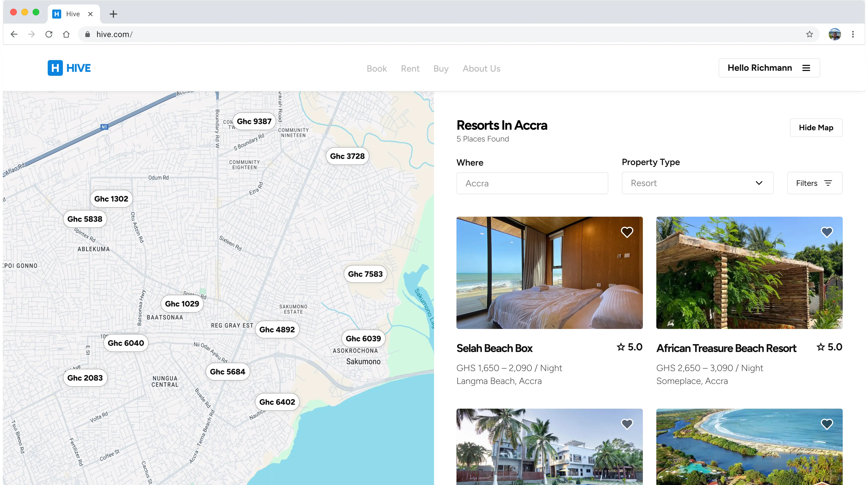Screen dimensions: 868x485
Task: Select the Ghc 5684 map price marker
Action: tap(227, 371)
